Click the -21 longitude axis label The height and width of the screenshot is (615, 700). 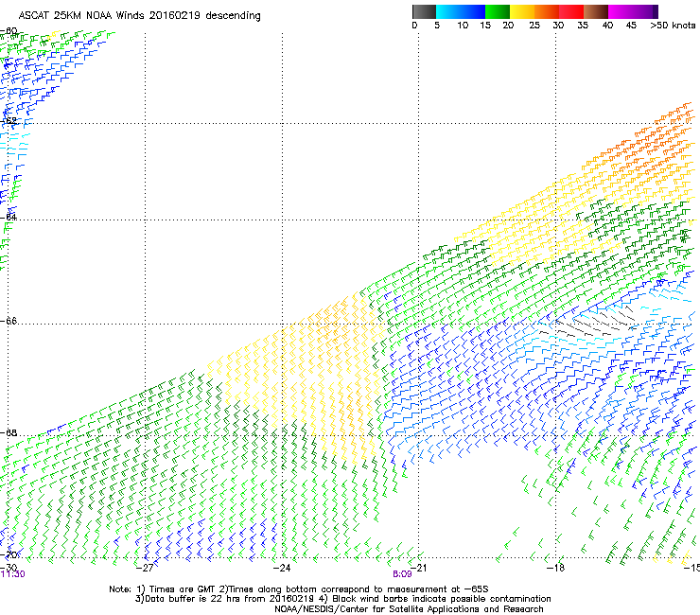click(418, 568)
